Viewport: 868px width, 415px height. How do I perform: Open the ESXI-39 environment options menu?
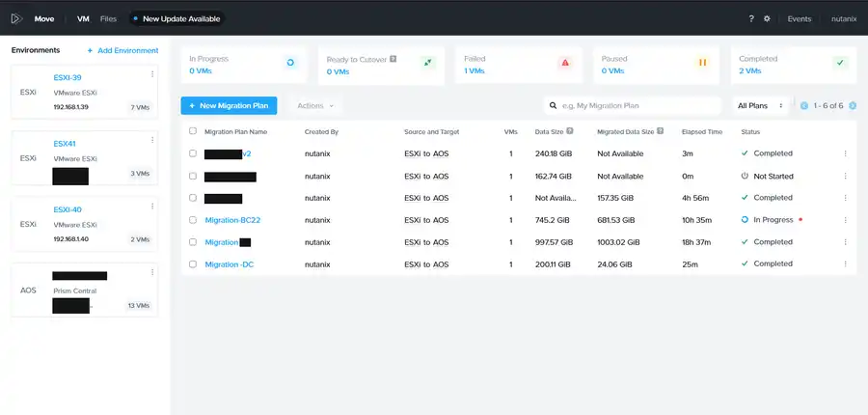[x=152, y=74]
